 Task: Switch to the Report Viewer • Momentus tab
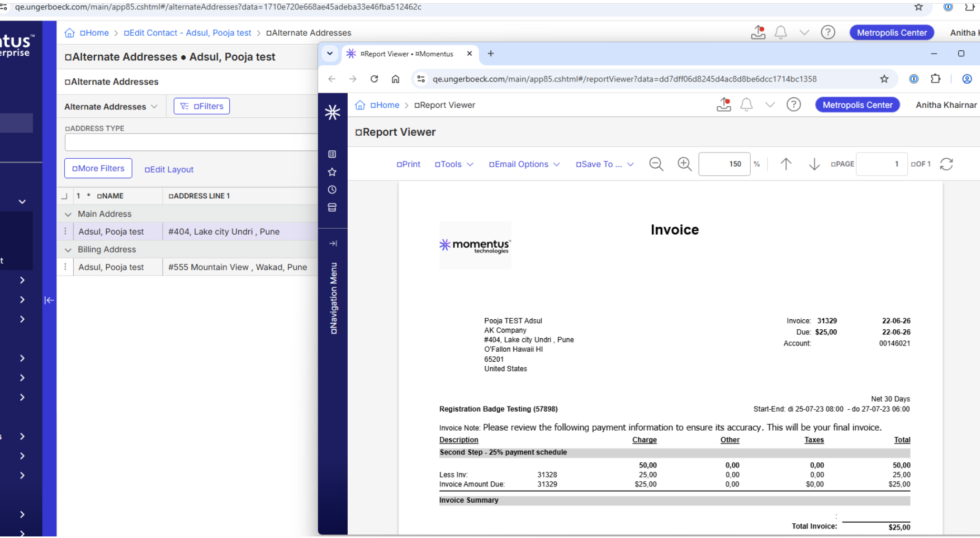point(407,54)
